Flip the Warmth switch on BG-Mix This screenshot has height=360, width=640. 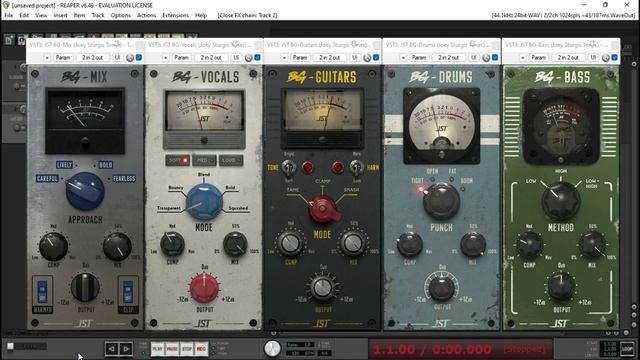pos(42,292)
